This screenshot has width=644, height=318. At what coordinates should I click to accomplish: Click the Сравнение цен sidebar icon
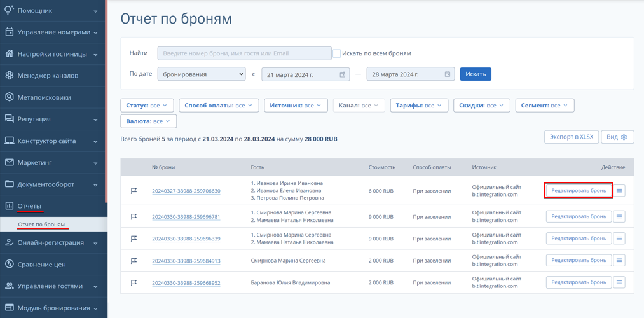(9, 264)
